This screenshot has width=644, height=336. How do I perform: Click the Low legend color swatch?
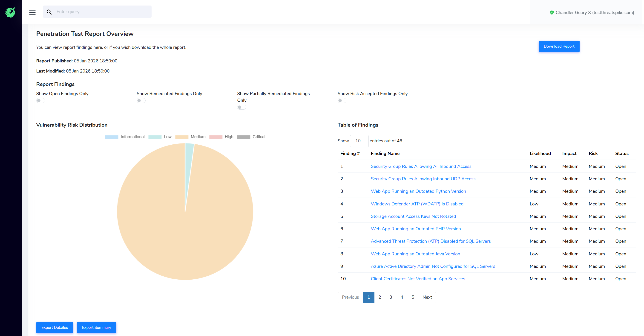click(155, 137)
